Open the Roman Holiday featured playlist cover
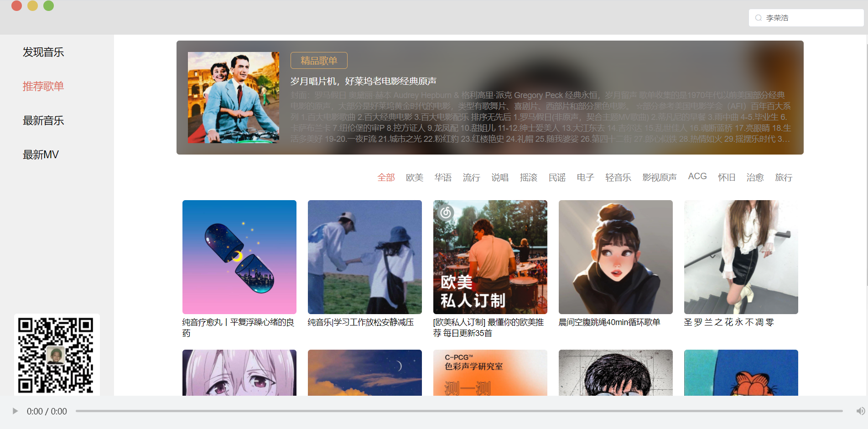 point(234,98)
